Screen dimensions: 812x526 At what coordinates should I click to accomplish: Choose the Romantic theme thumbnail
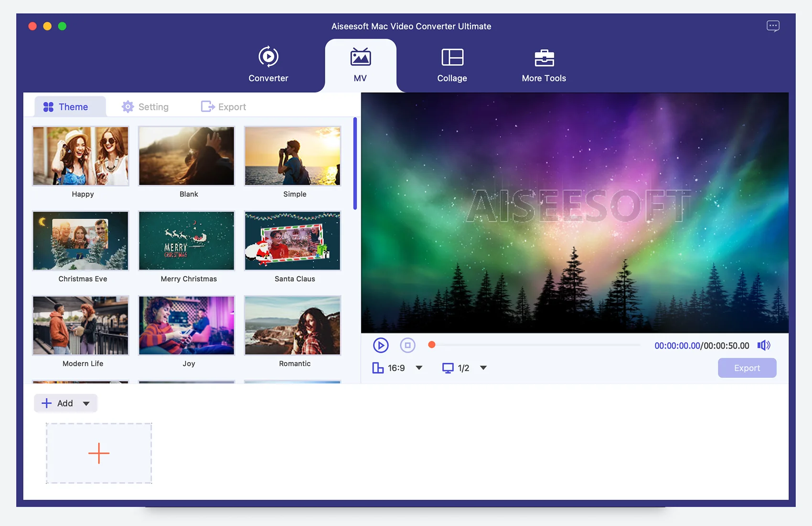(293, 326)
